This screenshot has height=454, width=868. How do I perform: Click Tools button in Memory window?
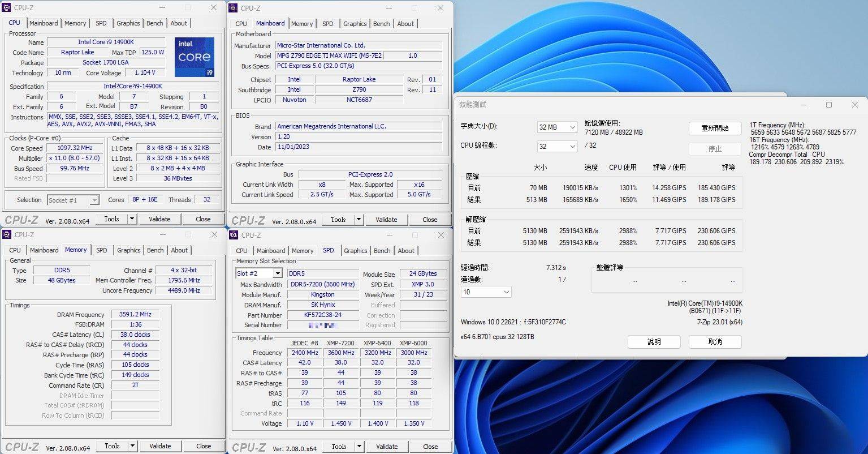tap(112, 446)
